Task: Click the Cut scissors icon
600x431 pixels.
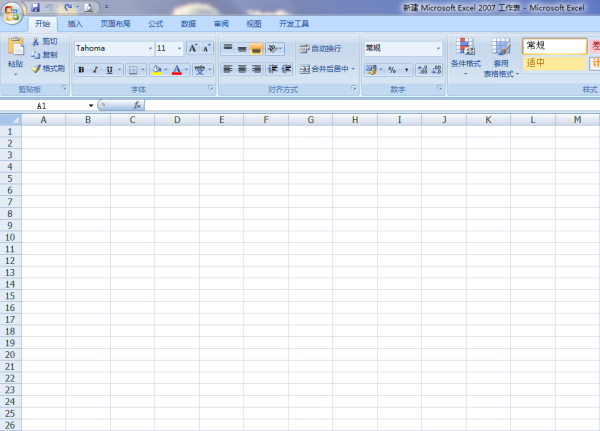Action: point(36,41)
